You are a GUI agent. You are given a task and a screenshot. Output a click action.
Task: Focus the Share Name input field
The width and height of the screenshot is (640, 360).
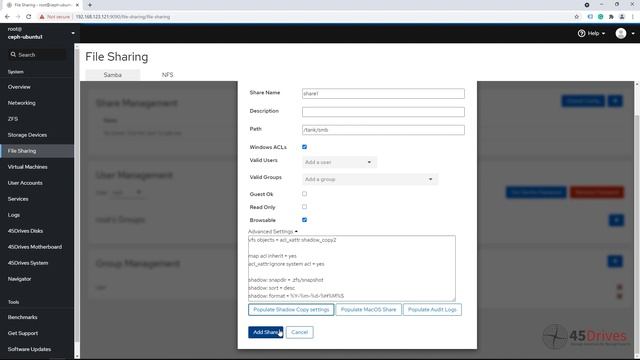pos(383,93)
